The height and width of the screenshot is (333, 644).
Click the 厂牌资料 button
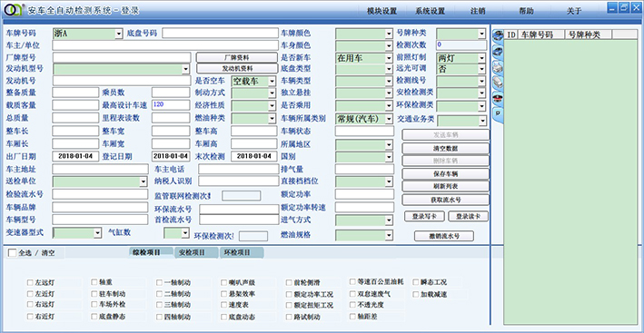[x=237, y=57]
